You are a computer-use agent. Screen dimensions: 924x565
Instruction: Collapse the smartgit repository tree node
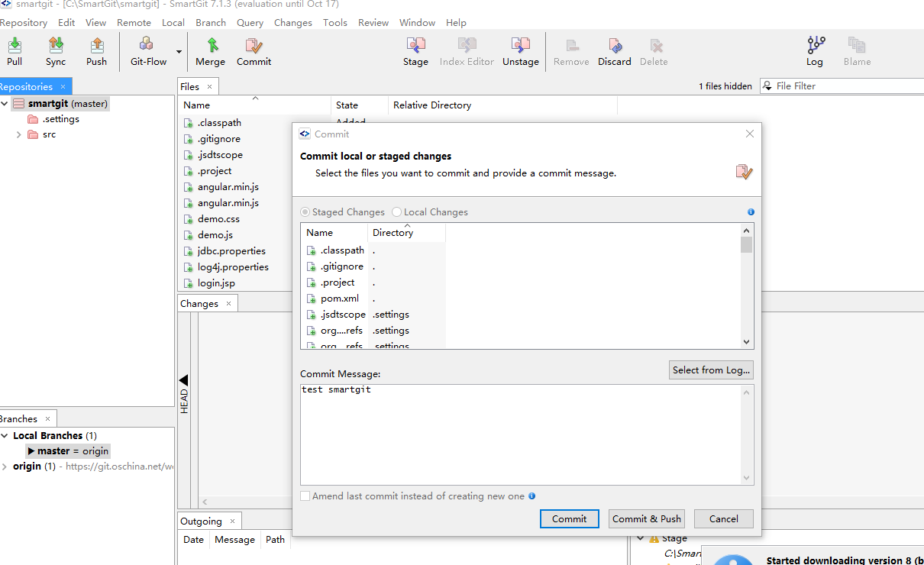pos(5,103)
